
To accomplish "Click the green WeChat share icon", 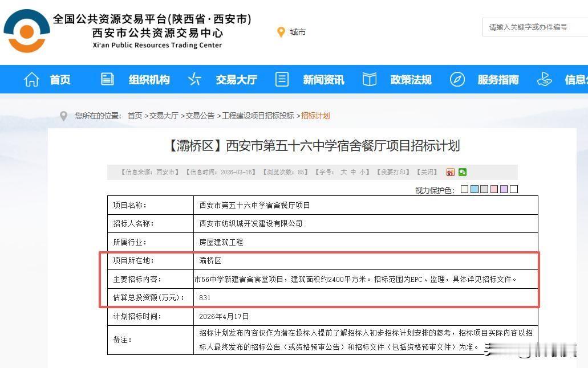I will 463,171.
